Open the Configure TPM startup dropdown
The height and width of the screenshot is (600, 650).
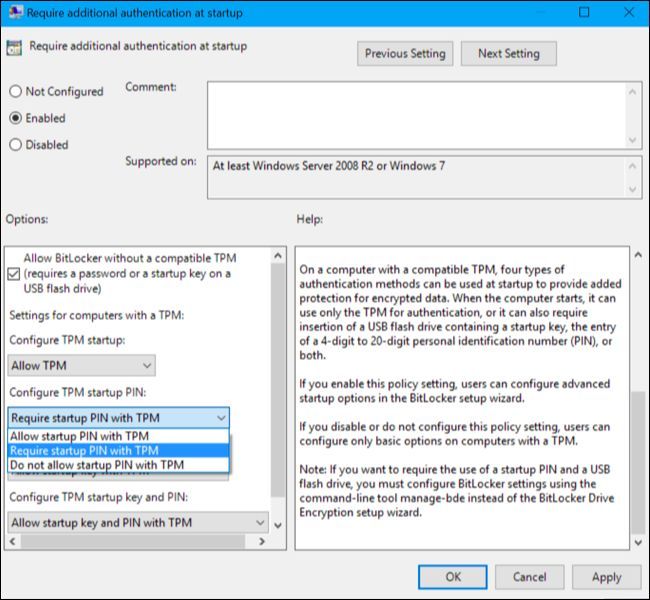pyautogui.click(x=81, y=367)
